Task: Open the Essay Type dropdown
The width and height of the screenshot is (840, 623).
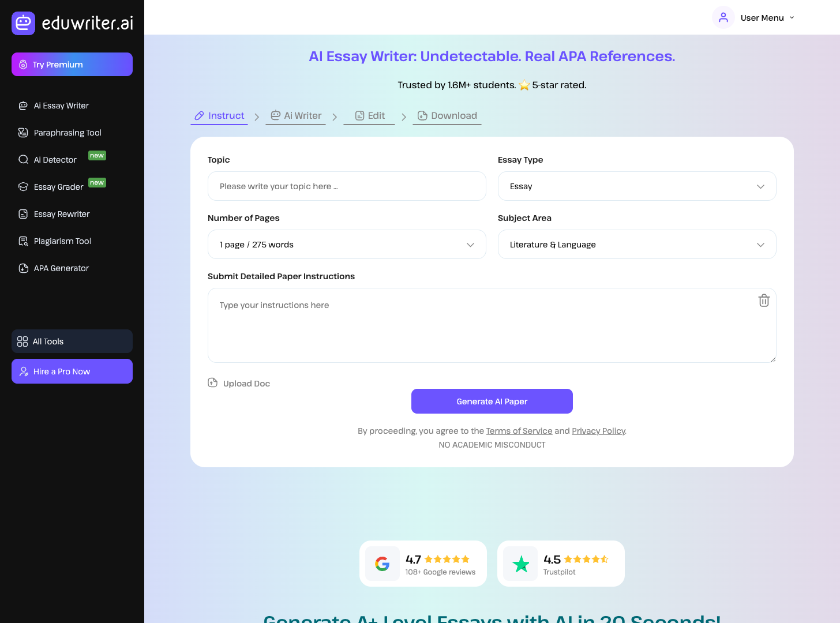Action: coord(637,186)
